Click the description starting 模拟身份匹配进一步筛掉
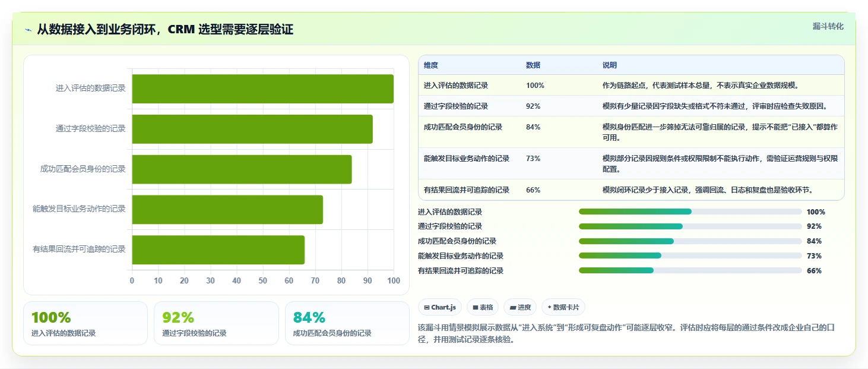The width and height of the screenshot is (868, 369). click(720, 133)
